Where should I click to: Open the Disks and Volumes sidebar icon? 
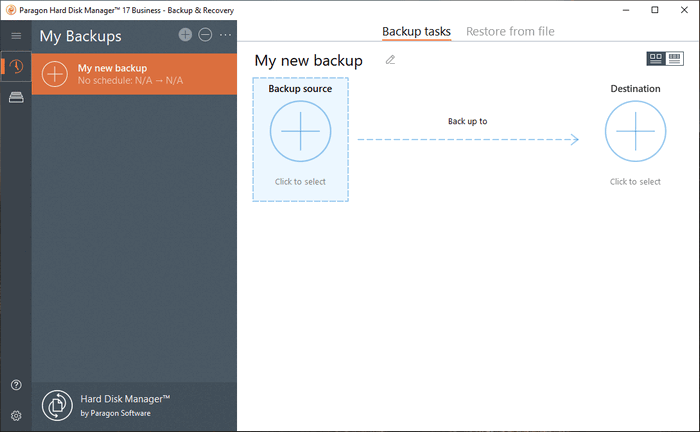coord(16,97)
